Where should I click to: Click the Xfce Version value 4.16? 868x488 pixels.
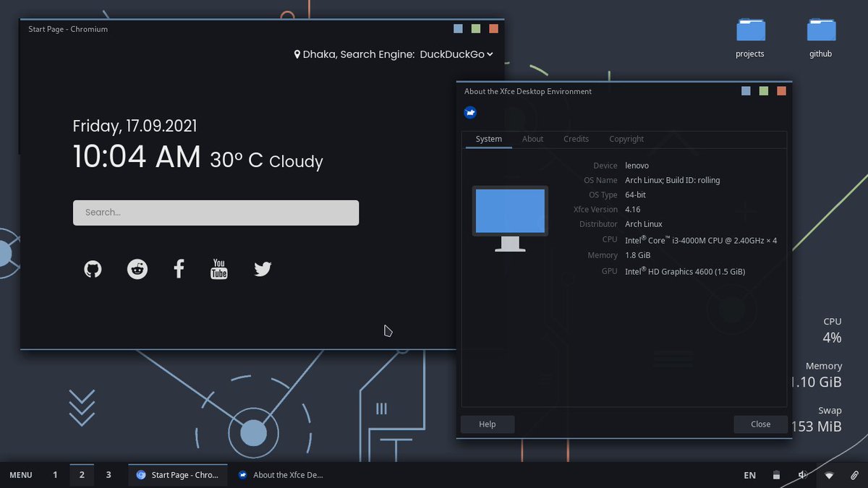633,210
